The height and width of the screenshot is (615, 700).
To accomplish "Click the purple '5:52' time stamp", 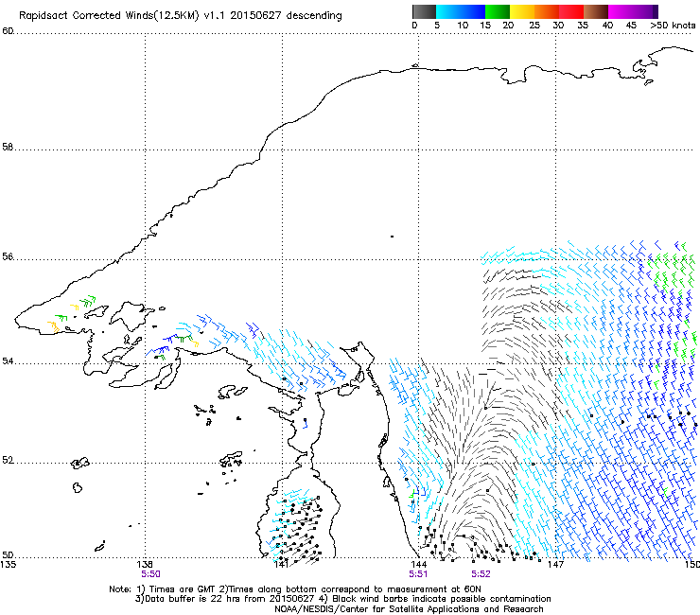I will coord(481,574).
